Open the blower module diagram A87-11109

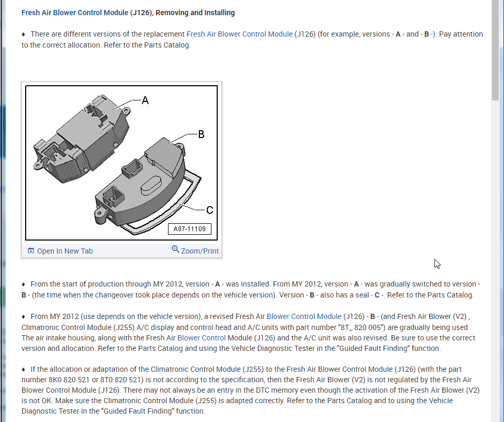[x=121, y=163]
